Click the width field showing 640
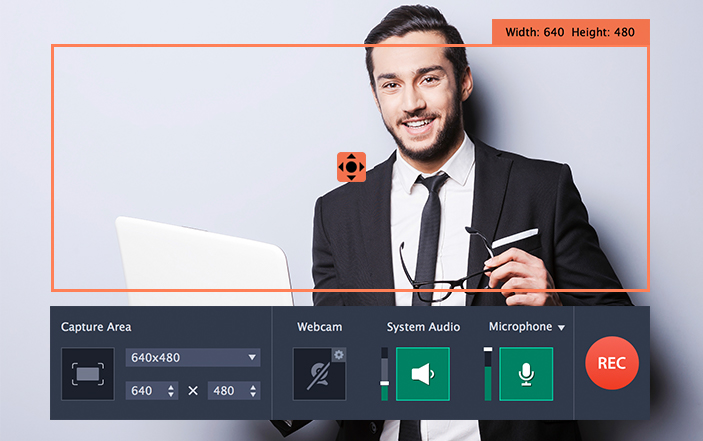 click(152, 391)
